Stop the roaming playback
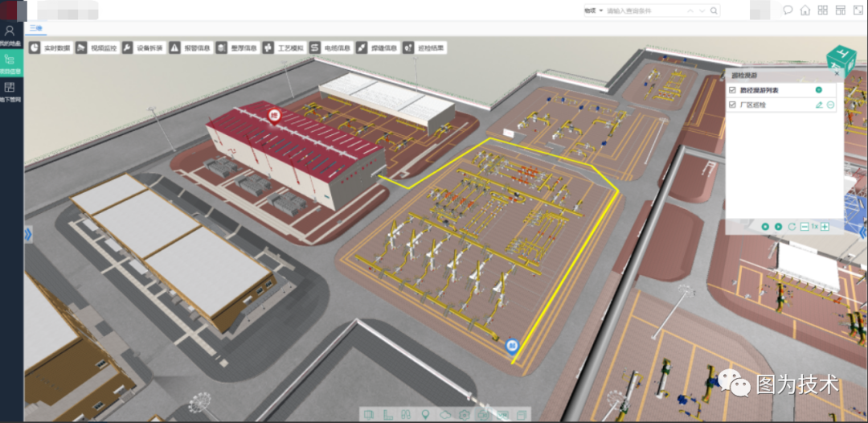The image size is (868, 423). (766, 227)
